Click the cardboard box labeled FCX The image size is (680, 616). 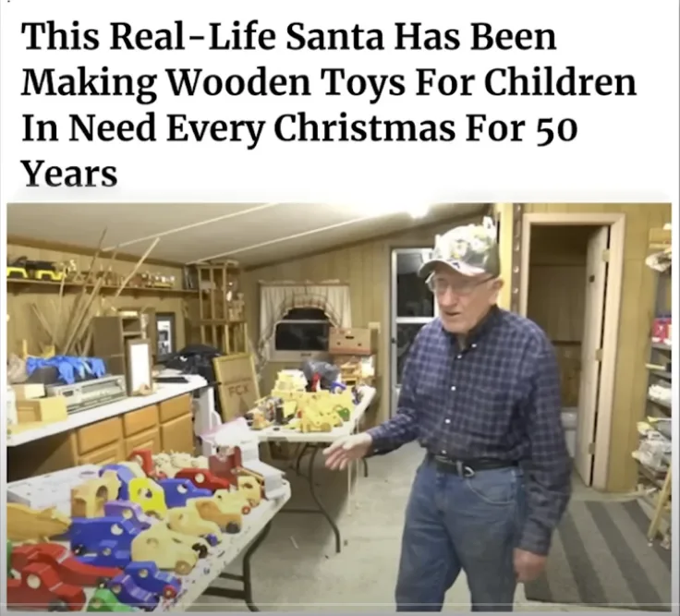tap(237, 387)
